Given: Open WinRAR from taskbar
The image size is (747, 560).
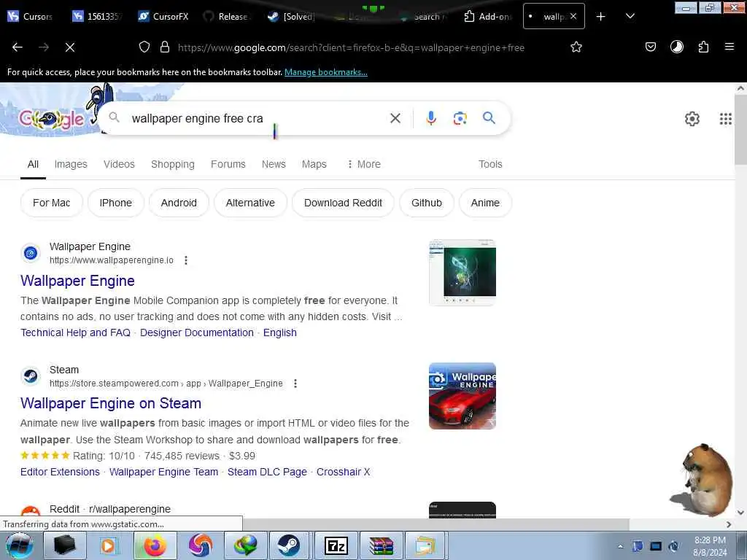Looking at the screenshot, I should click(x=381, y=545).
